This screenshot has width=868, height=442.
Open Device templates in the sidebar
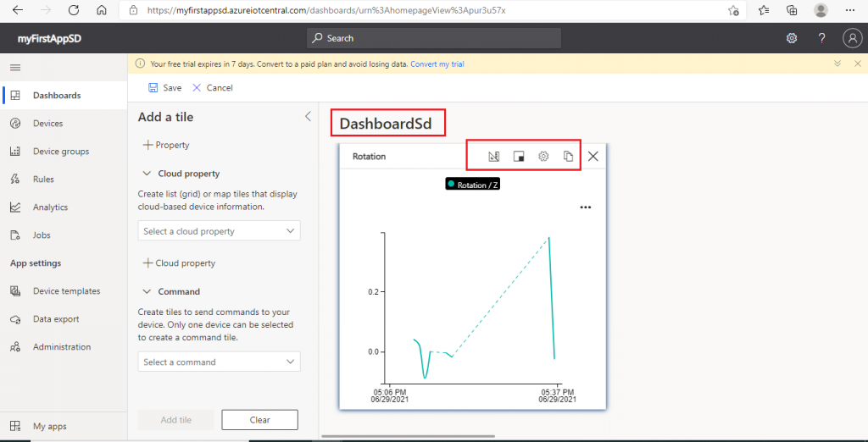click(64, 291)
